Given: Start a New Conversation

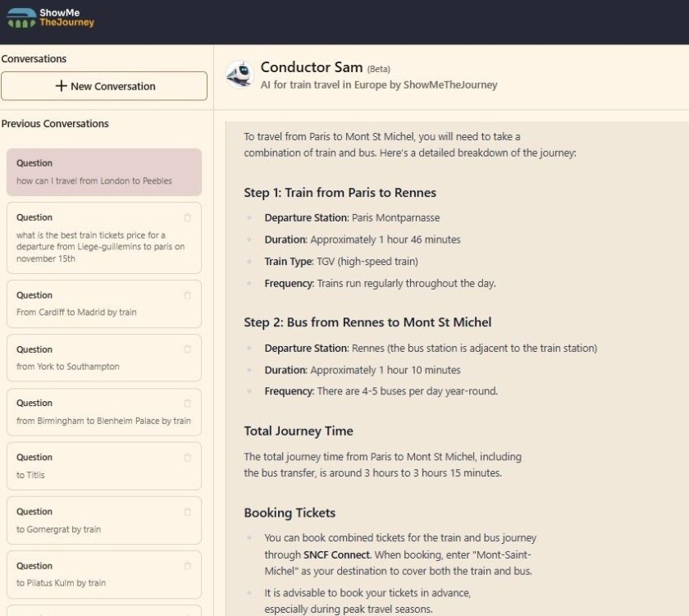Looking at the screenshot, I should point(104,86).
